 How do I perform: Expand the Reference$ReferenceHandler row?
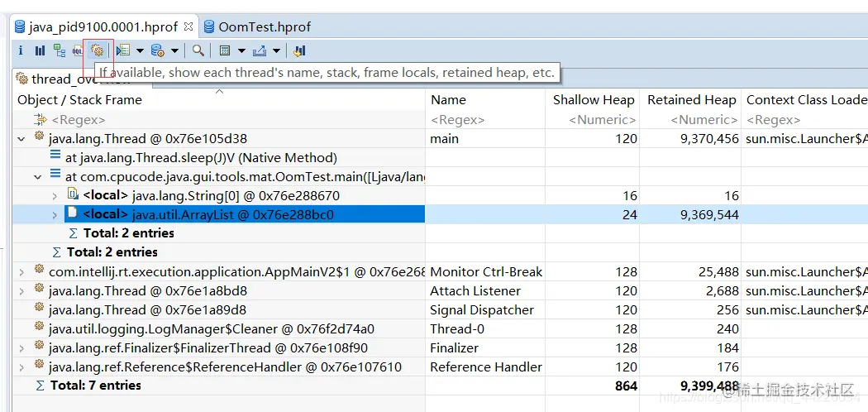pos(21,366)
